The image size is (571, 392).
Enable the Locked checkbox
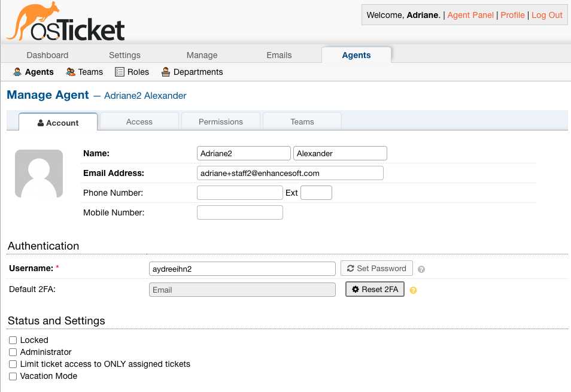point(13,341)
